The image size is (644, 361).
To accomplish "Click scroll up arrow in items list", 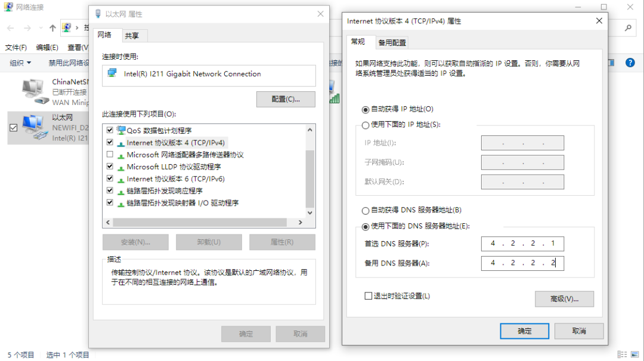I will point(310,130).
